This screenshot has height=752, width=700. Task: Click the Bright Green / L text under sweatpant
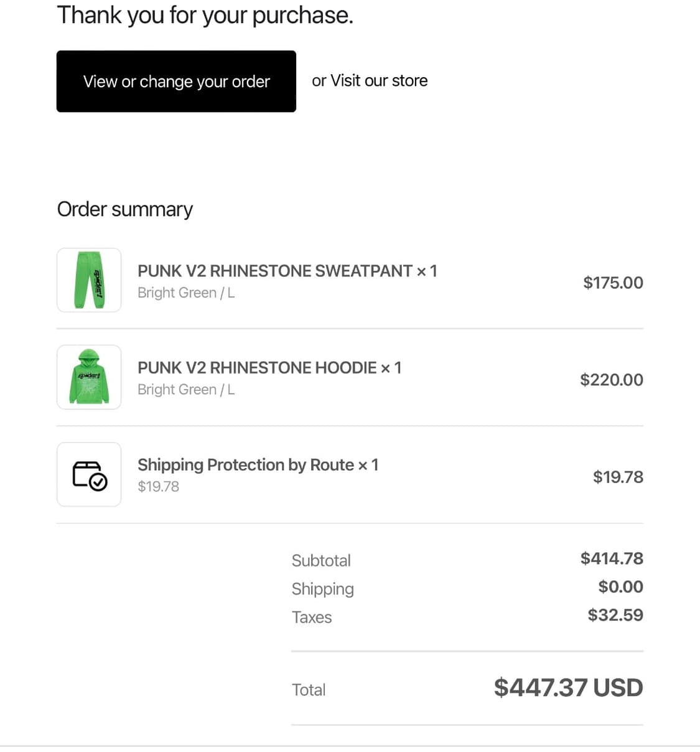click(186, 293)
